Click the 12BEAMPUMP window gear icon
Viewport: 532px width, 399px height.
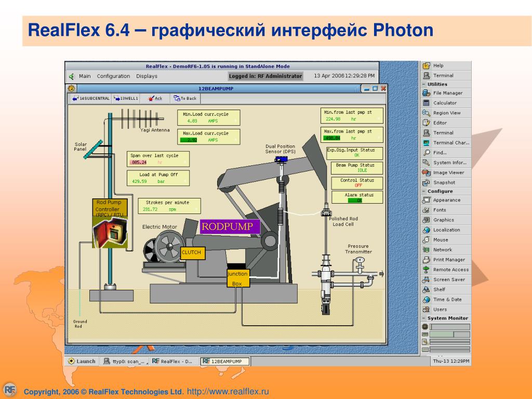[71, 88]
